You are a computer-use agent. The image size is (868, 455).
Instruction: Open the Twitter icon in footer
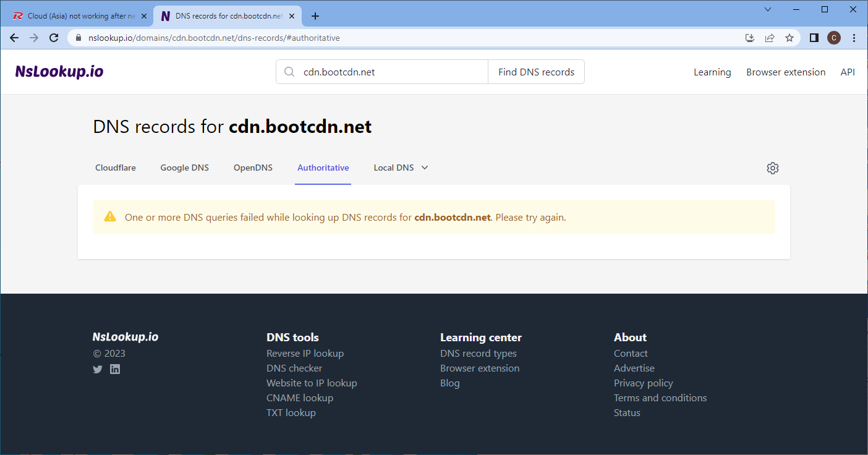98,369
